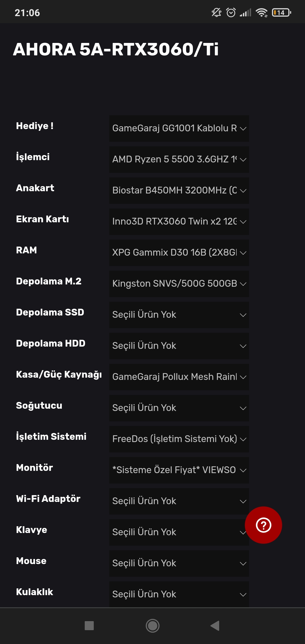Expand the İşlemci AMD Ryzen dropdown
The height and width of the screenshot is (644, 305).
(179, 160)
